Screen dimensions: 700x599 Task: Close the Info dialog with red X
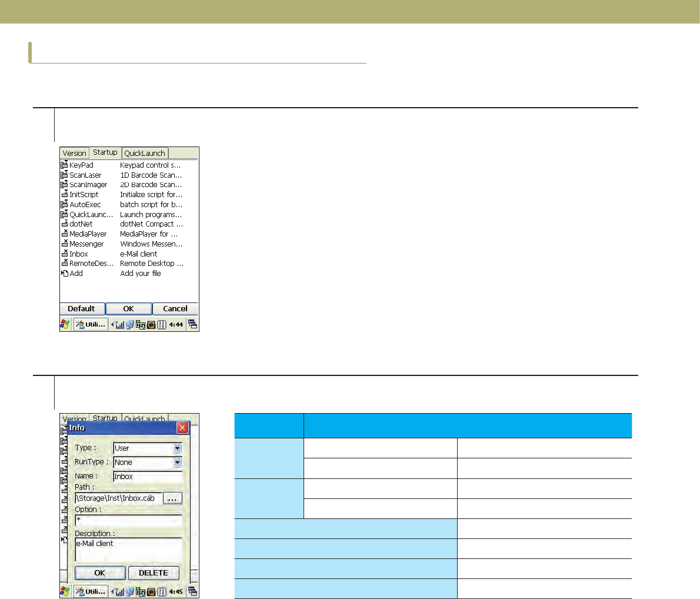point(182,427)
